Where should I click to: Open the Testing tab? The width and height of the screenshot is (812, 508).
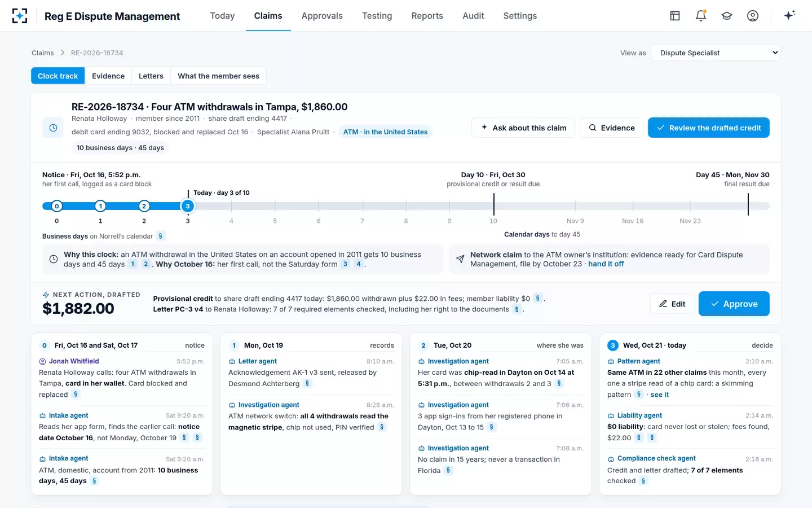tap(377, 16)
